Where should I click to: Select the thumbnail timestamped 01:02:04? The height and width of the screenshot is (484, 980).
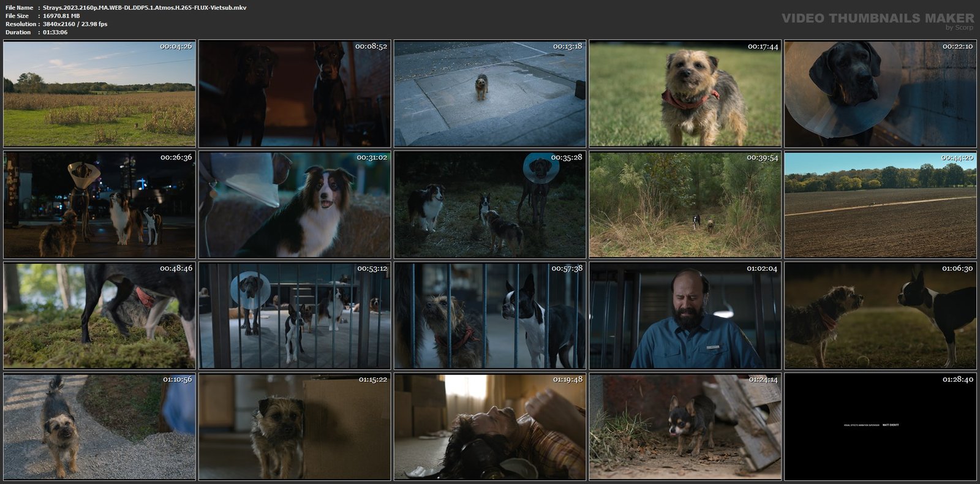click(x=685, y=316)
